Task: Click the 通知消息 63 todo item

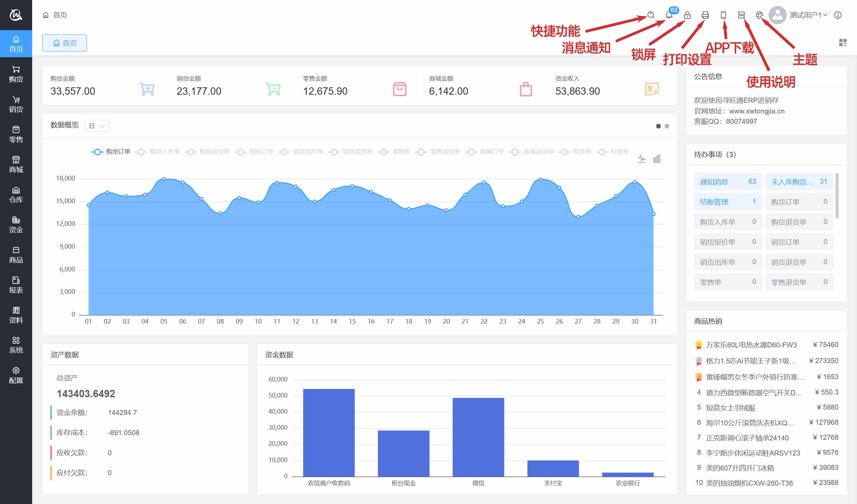Action: click(727, 182)
